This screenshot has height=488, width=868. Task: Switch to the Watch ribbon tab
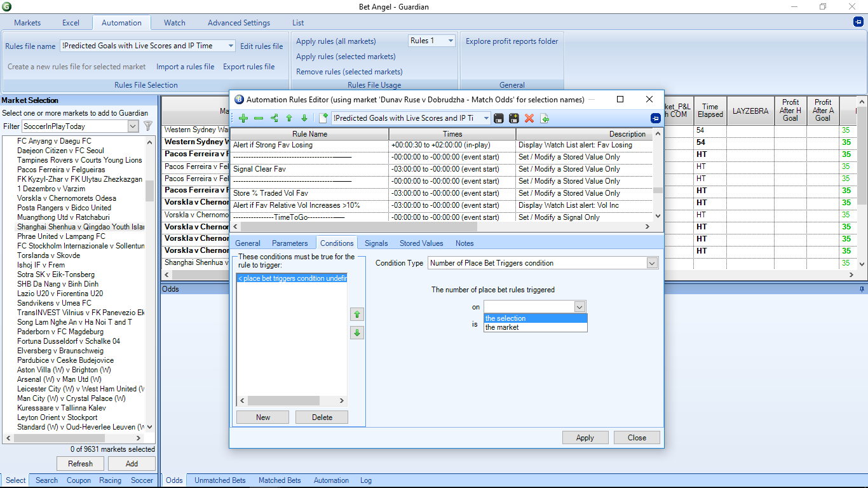pos(175,23)
